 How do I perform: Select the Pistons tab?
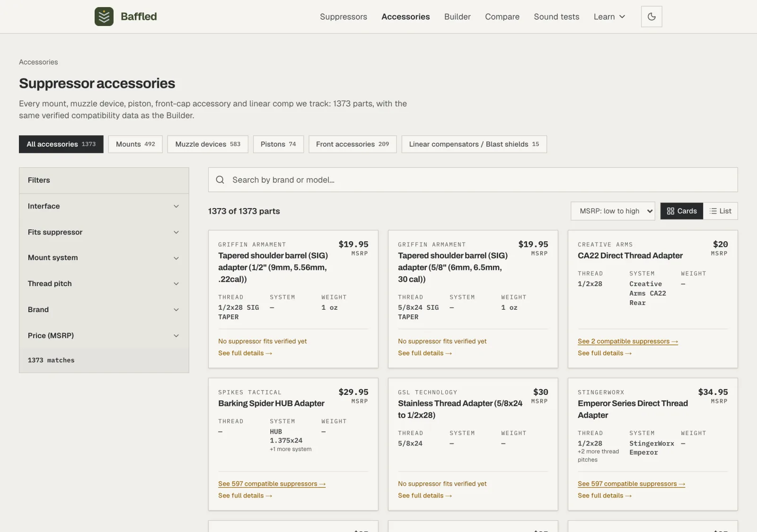click(278, 144)
